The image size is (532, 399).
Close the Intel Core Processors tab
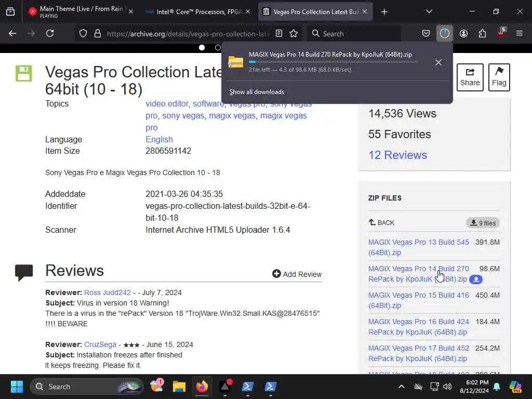click(x=248, y=12)
